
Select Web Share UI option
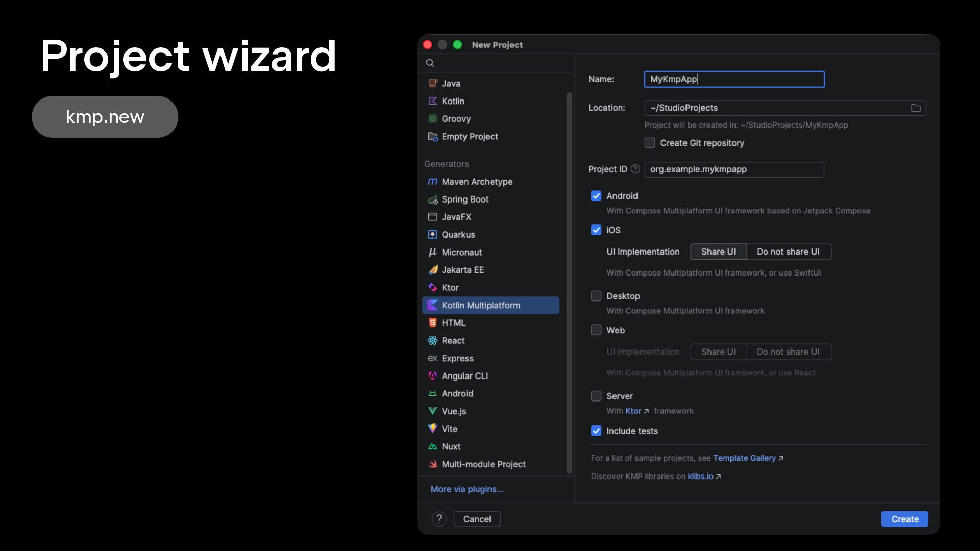(x=719, y=352)
